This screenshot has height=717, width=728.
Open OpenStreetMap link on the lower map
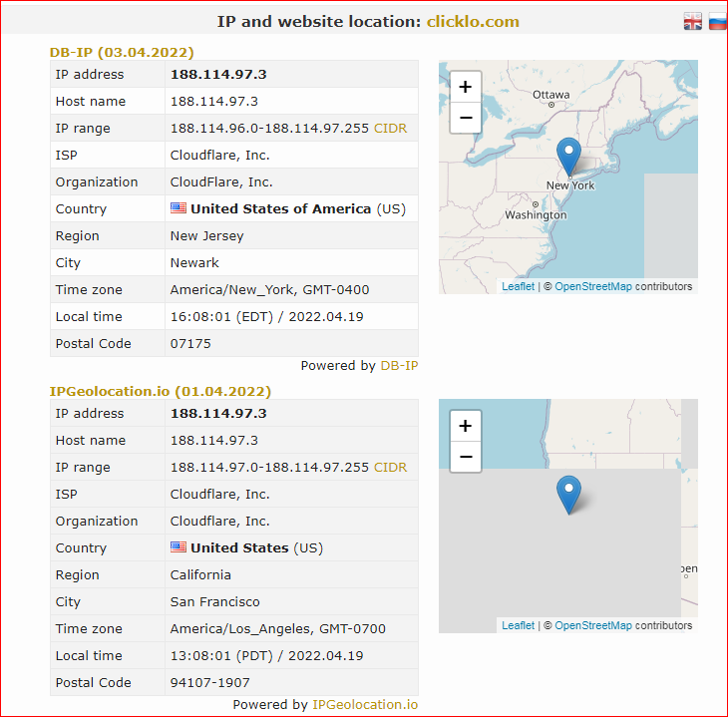pos(593,625)
